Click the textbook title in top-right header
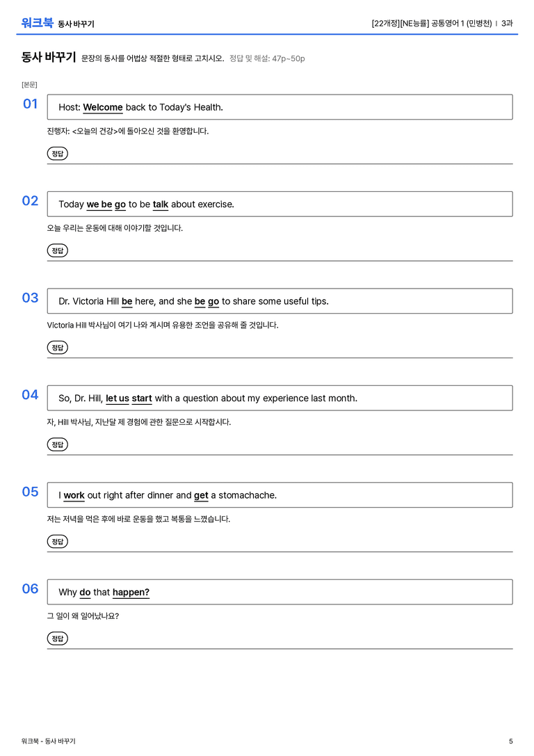The height and width of the screenshot is (756, 534). [432, 23]
